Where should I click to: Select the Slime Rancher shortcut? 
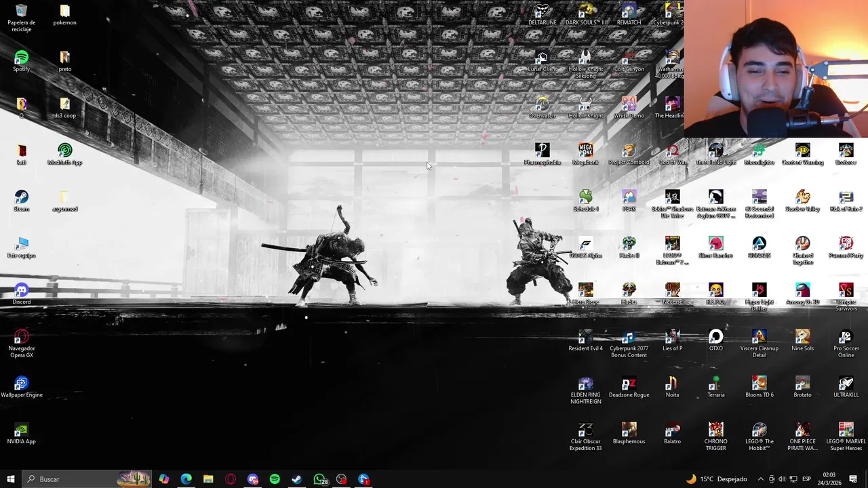pos(715,247)
